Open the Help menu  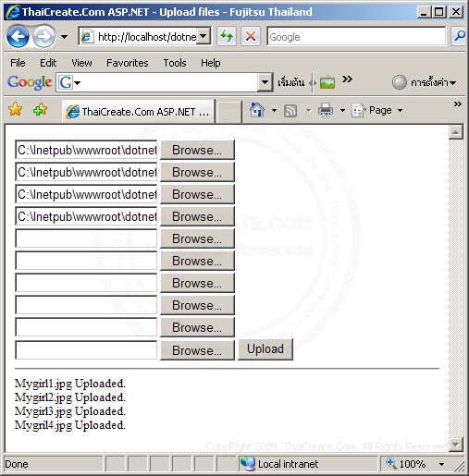coord(211,63)
